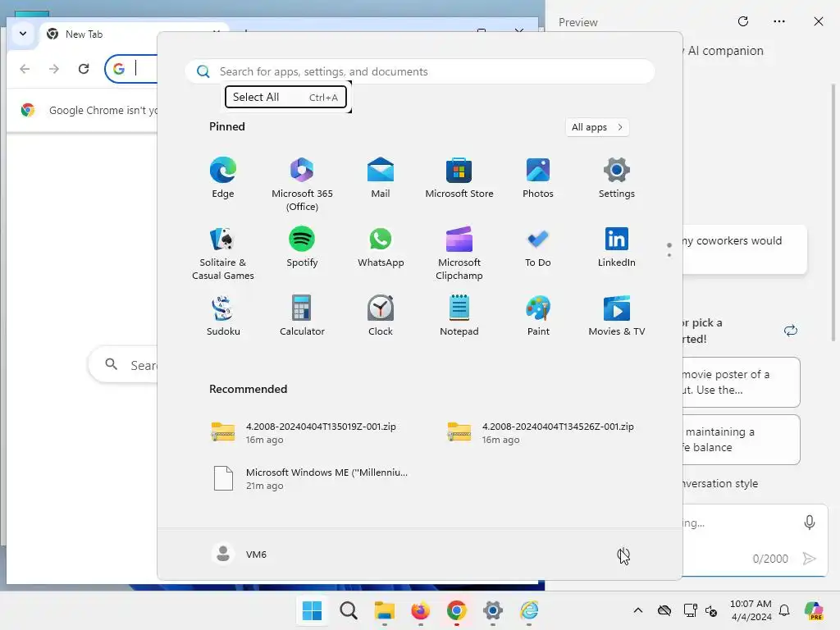Image resolution: width=840 pixels, height=630 pixels.
Task: Open Internet Explorer on the taskbar
Action: [x=529, y=610]
